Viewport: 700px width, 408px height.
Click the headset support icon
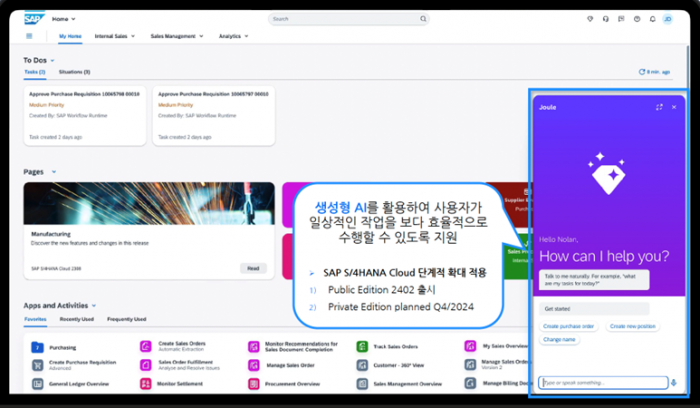[605, 19]
